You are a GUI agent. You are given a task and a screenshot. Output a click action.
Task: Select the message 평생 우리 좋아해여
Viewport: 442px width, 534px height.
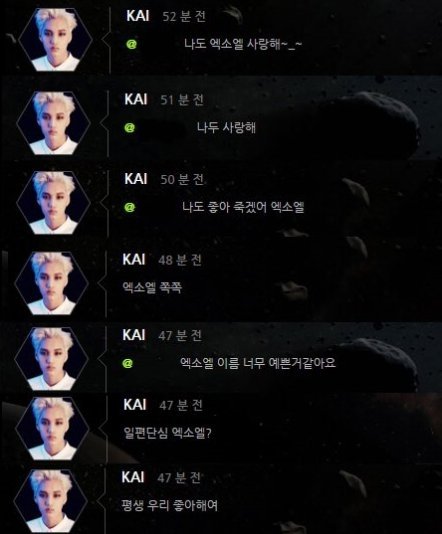[x=170, y=505]
